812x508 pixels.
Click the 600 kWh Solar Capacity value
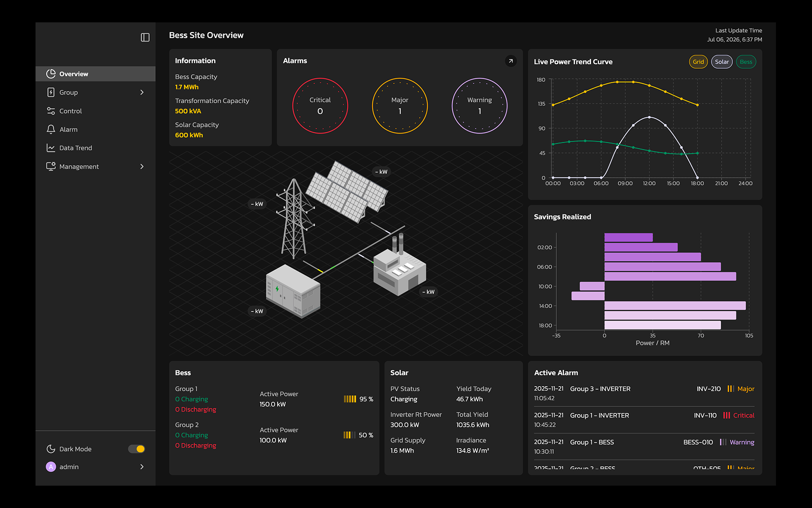(189, 135)
